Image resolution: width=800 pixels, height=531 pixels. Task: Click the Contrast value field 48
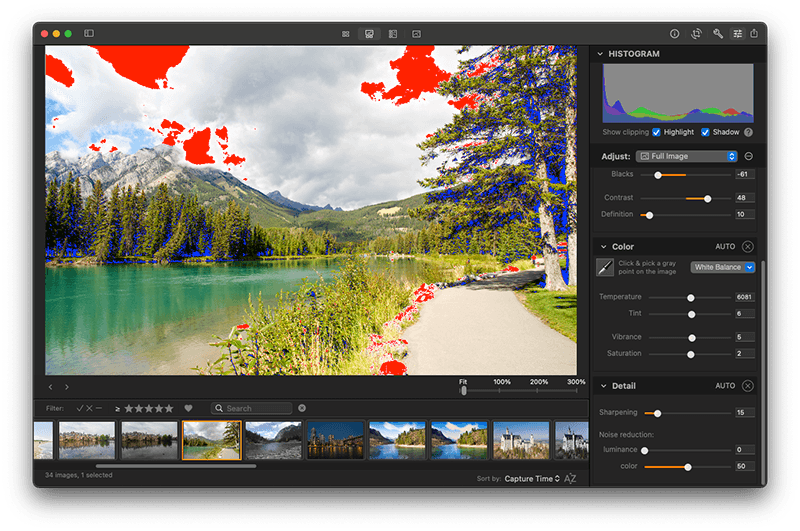[x=744, y=197]
